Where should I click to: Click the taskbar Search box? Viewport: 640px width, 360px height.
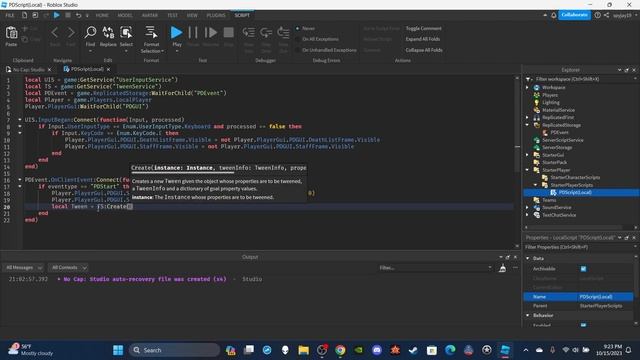pyautogui.click(x=175, y=350)
